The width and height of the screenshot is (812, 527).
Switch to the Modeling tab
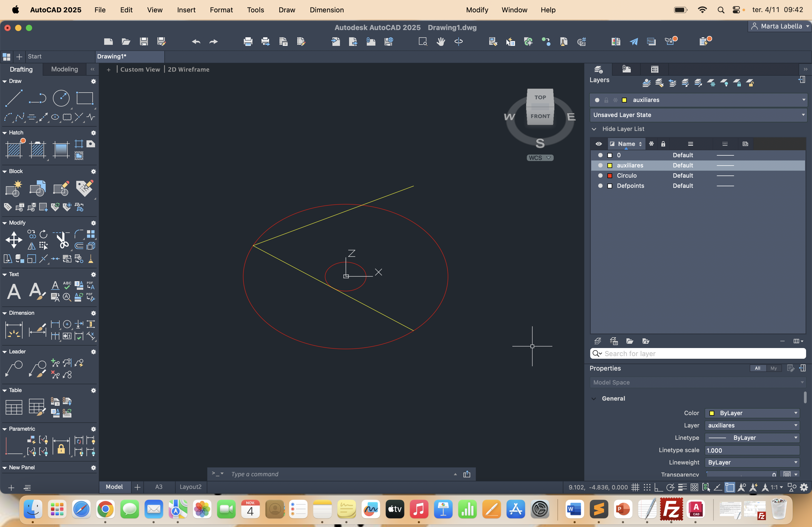click(x=64, y=69)
